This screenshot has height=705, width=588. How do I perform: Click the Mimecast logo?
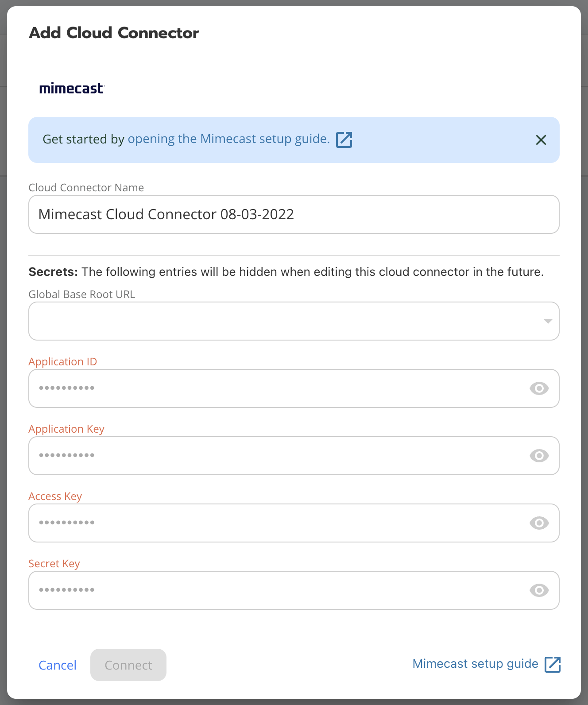tap(71, 89)
